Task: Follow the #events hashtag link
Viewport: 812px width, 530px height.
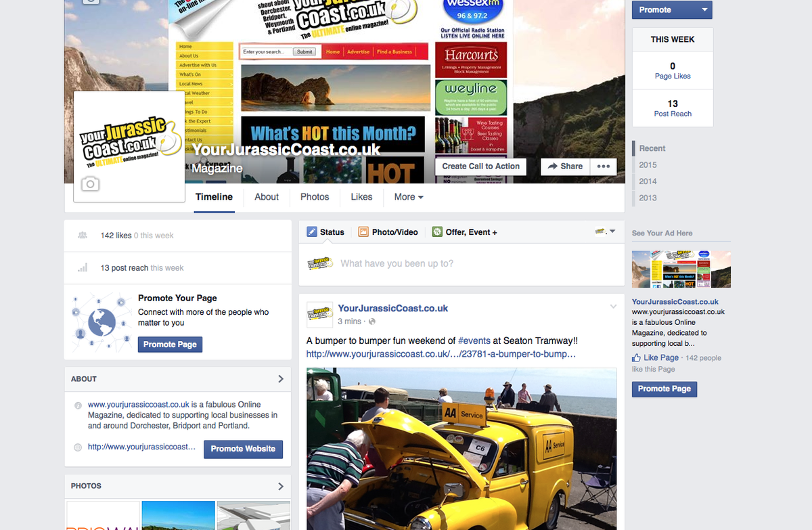Action: click(x=474, y=341)
